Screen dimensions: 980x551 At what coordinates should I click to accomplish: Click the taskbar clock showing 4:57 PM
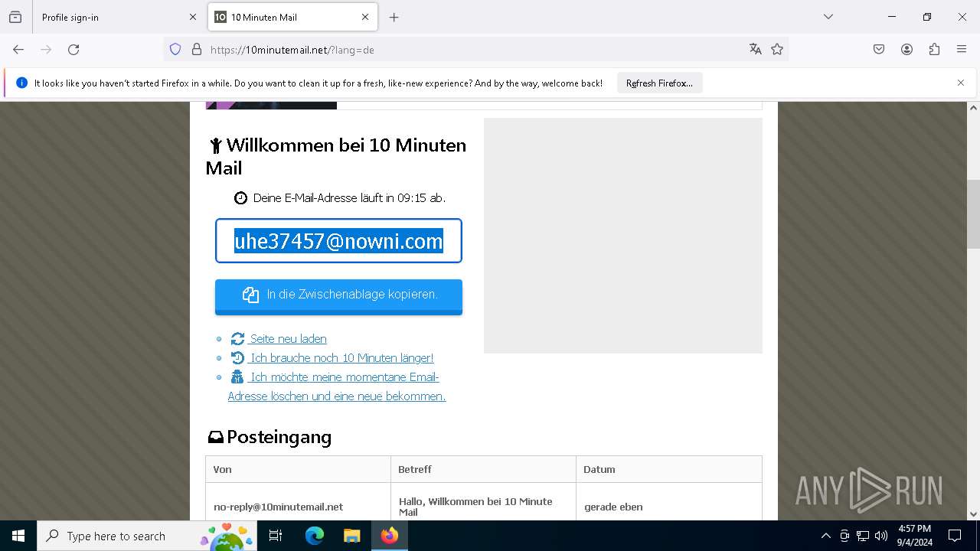[914, 536]
